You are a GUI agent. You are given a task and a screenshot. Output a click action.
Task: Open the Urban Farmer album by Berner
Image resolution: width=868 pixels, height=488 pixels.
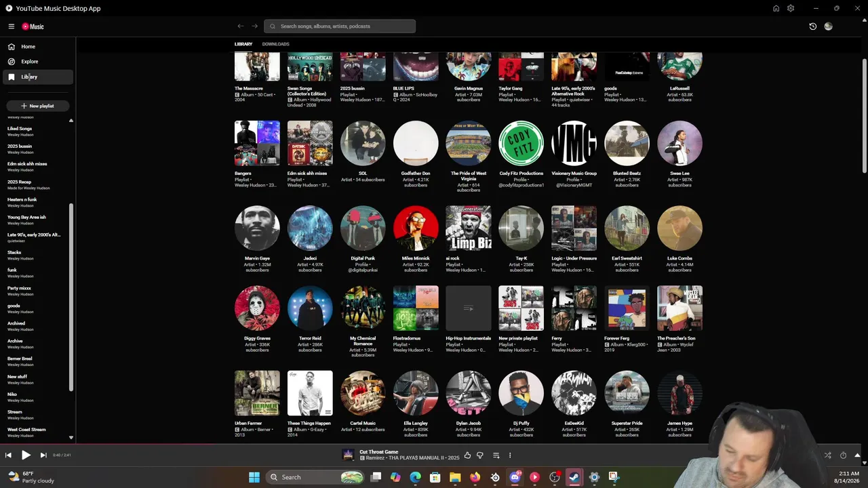pos(257,393)
